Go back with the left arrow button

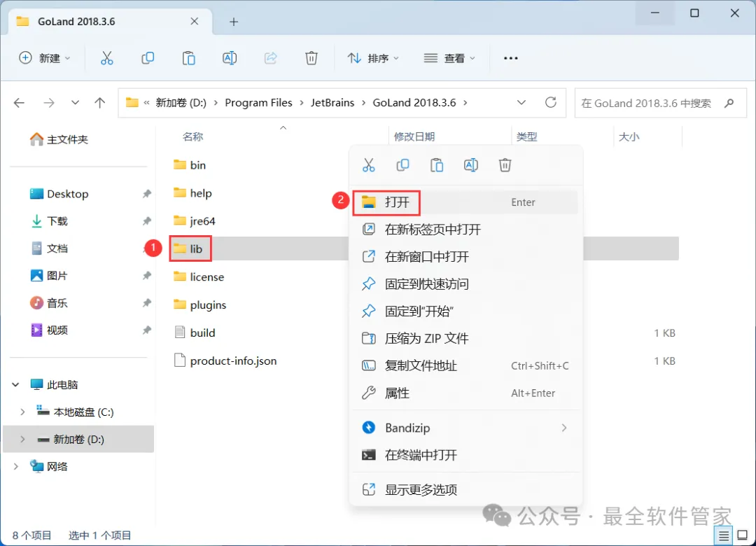[x=20, y=103]
